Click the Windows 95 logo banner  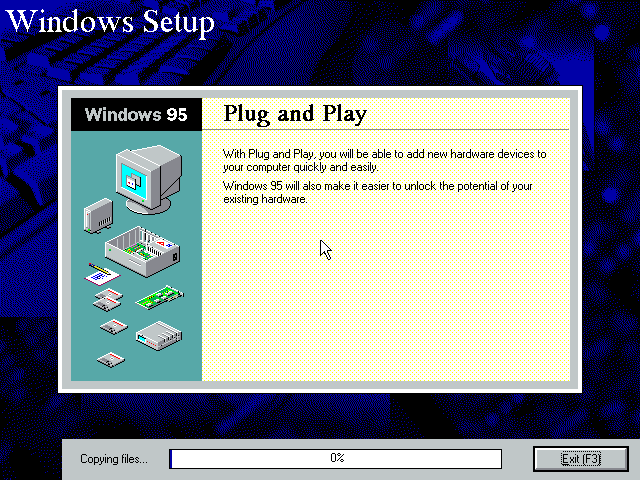[136, 114]
